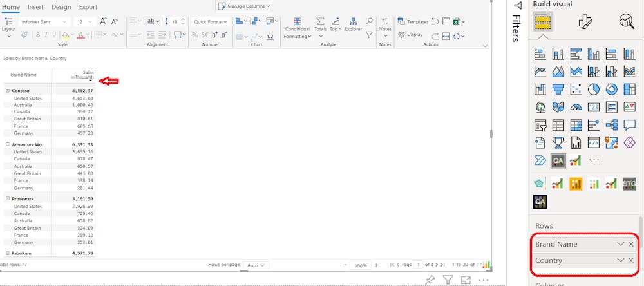Screen dimensions: 644x286
Task: Select the pie chart visual
Action: coord(594,89)
